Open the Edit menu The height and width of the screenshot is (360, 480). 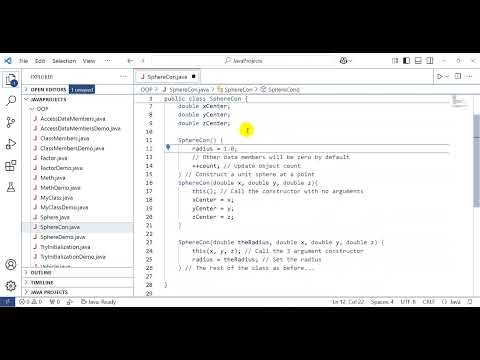point(40,61)
